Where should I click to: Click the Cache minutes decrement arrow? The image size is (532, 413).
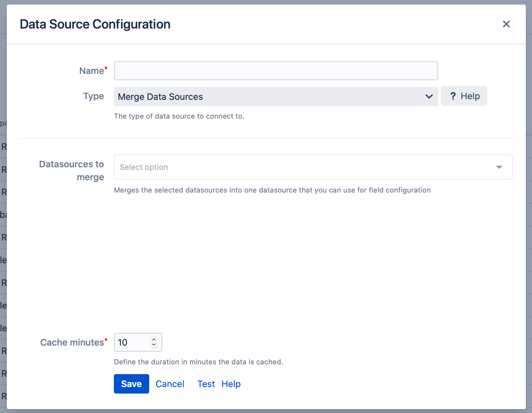click(x=153, y=345)
